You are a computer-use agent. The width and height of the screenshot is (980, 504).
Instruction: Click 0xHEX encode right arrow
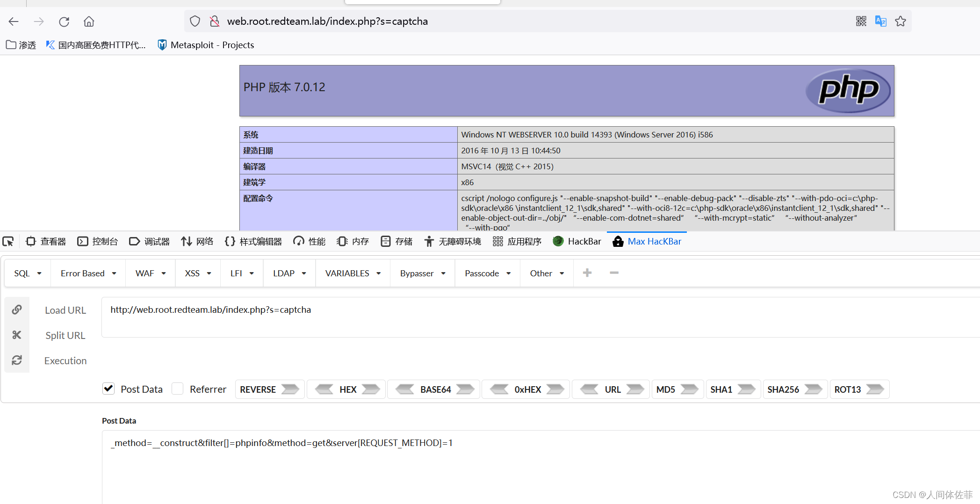[555, 389]
